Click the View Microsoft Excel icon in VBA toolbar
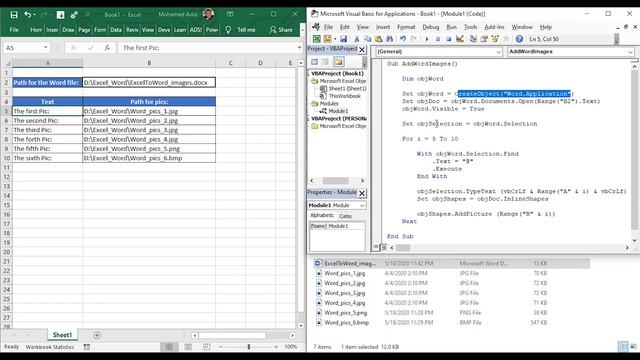 [x=317, y=39]
